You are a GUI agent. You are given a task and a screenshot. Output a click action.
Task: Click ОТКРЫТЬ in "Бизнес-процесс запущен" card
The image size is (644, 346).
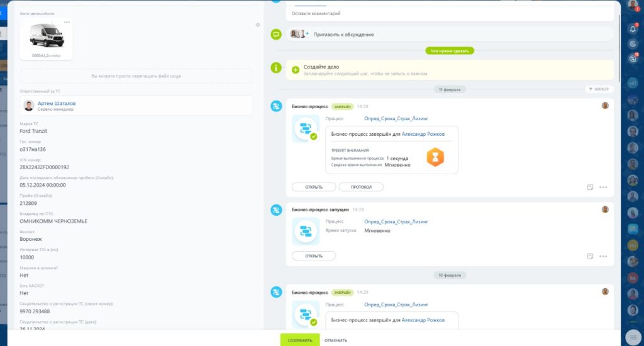tap(314, 256)
